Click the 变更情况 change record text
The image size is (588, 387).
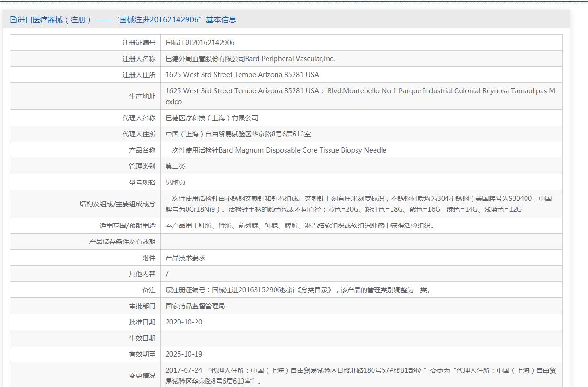click(360, 376)
